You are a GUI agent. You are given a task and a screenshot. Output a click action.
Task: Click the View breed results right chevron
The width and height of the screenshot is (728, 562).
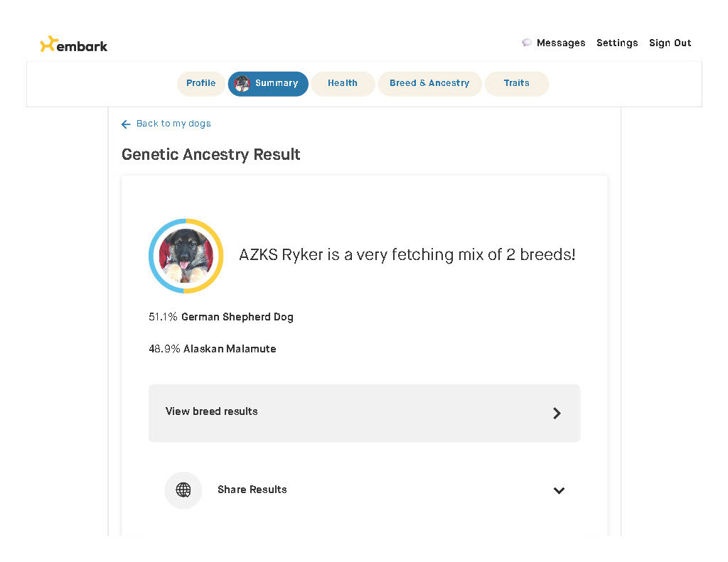click(x=557, y=413)
